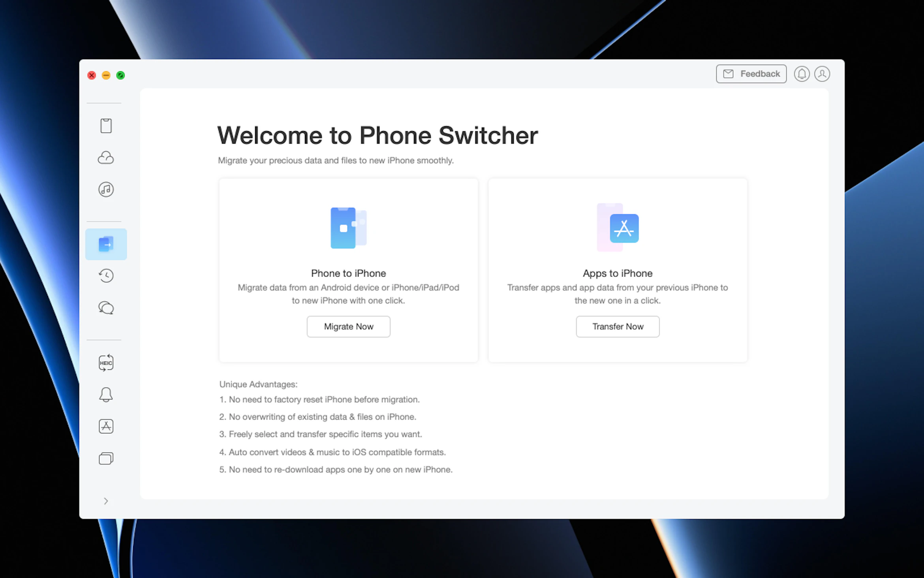Image resolution: width=924 pixels, height=578 pixels.
Task: Select the Phone Switcher sidebar icon
Action: [x=106, y=244]
